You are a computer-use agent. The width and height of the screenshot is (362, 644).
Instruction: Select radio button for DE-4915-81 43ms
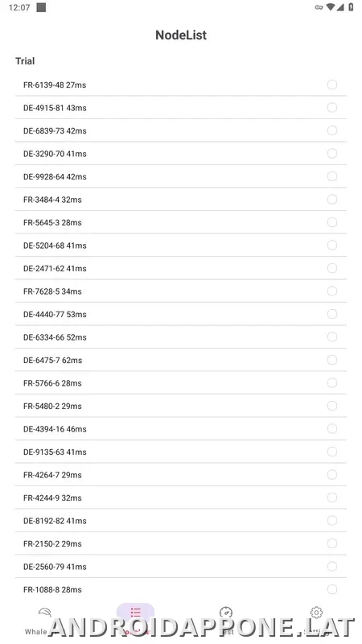[x=332, y=108]
